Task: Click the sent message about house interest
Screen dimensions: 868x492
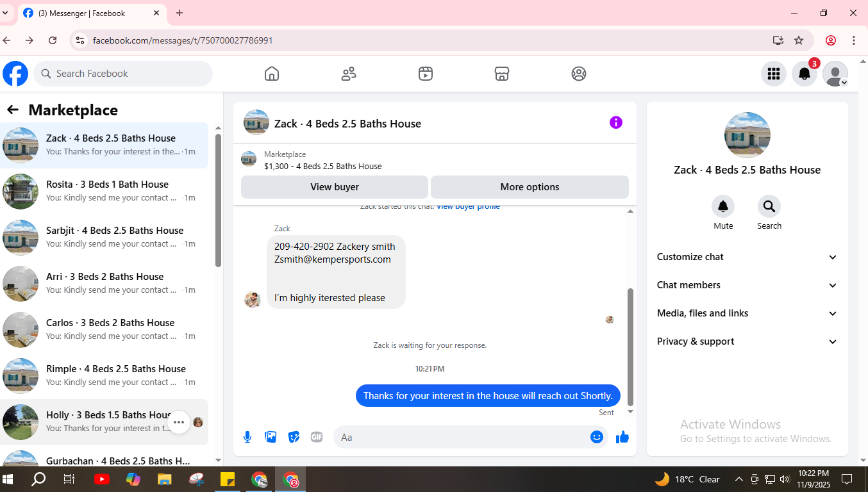Action: pos(488,396)
